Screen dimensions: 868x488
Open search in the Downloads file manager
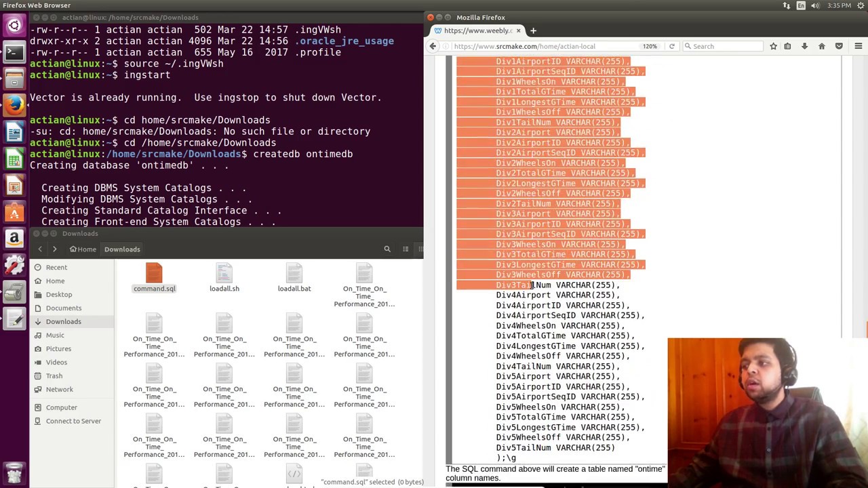click(387, 249)
